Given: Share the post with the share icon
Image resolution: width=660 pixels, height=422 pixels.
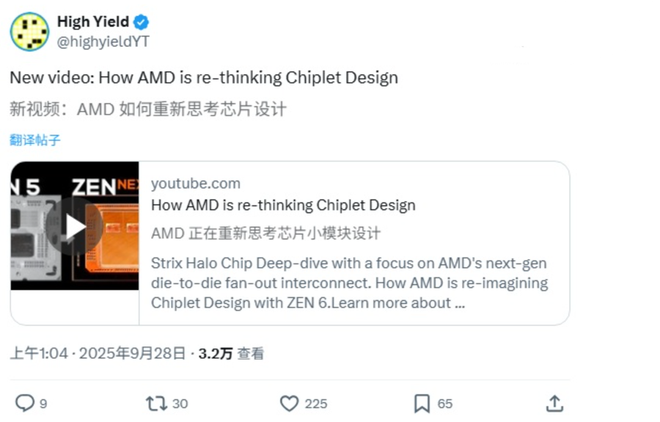Looking at the screenshot, I should (x=554, y=403).
